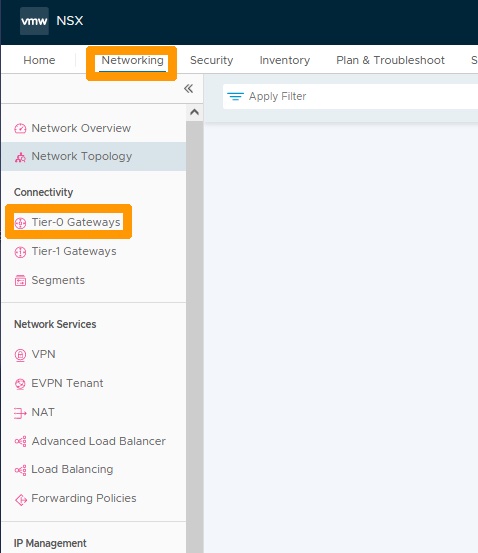Open the Plan & Troubleshoot tab

390,60
